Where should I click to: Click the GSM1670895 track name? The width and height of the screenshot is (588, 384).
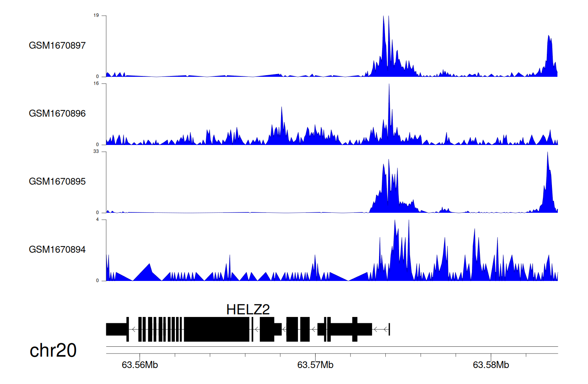pos(57,181)
